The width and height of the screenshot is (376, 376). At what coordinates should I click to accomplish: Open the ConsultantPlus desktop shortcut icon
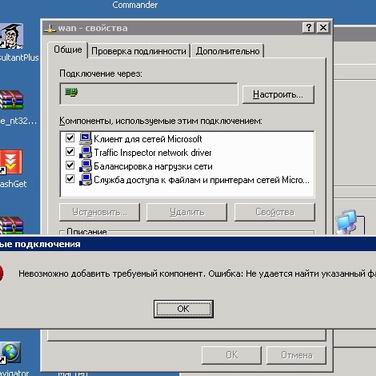point(11,36)
